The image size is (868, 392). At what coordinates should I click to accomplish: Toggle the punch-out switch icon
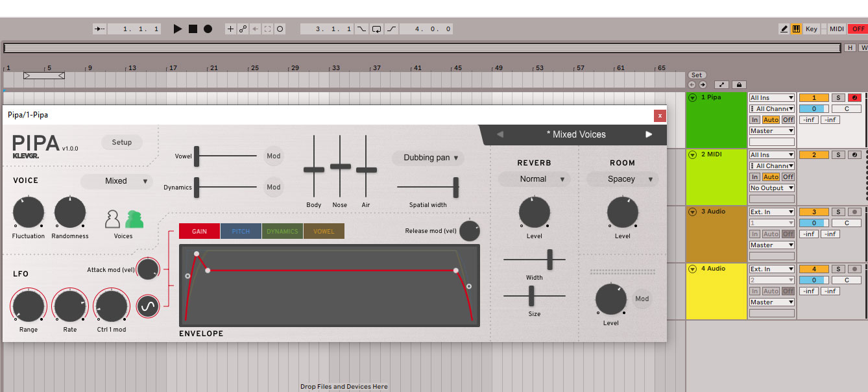[x=391, y=29]
